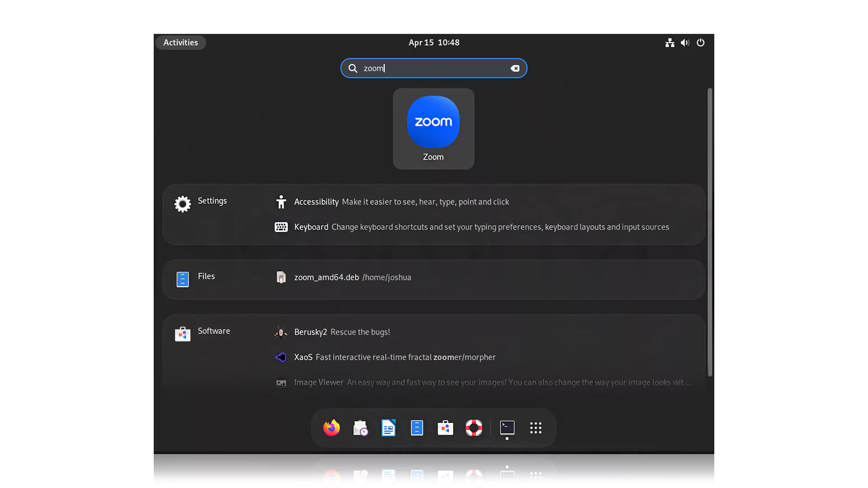Open Accessibility settings result

483,202
